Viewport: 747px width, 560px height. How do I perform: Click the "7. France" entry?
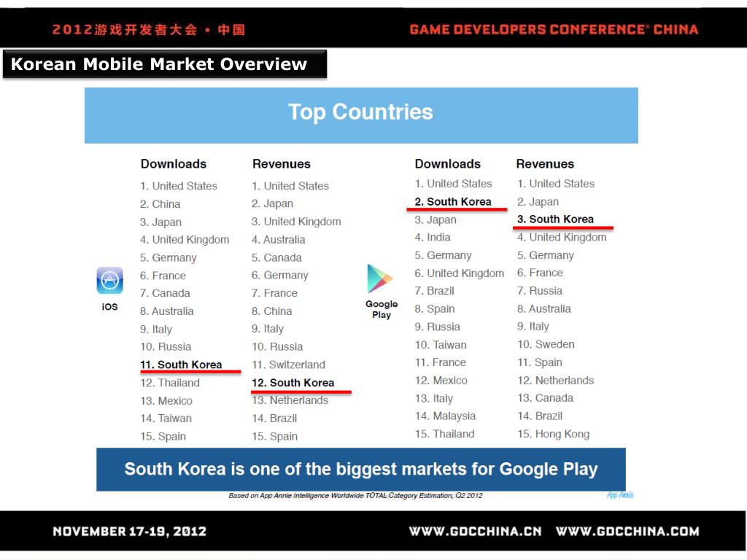274,293
